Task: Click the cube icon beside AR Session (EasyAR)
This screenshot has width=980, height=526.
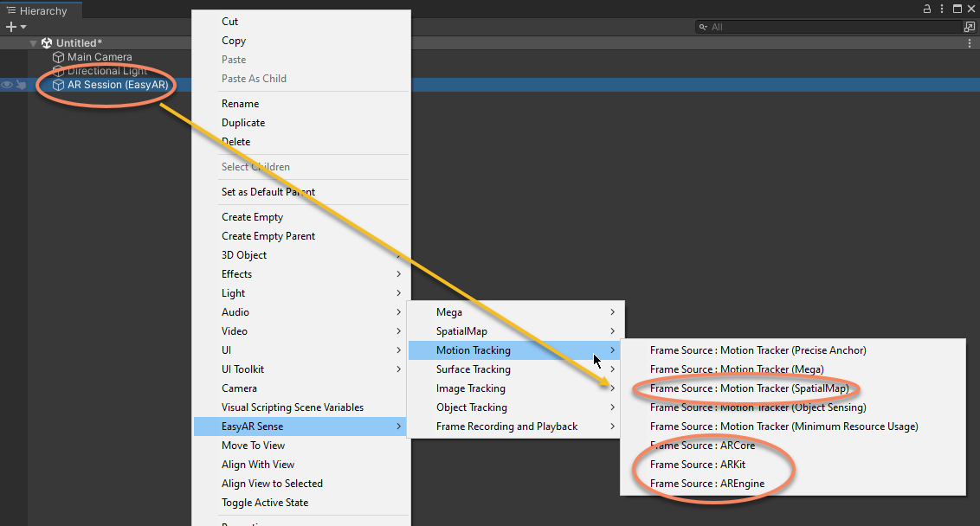Action: coord(58,85)
